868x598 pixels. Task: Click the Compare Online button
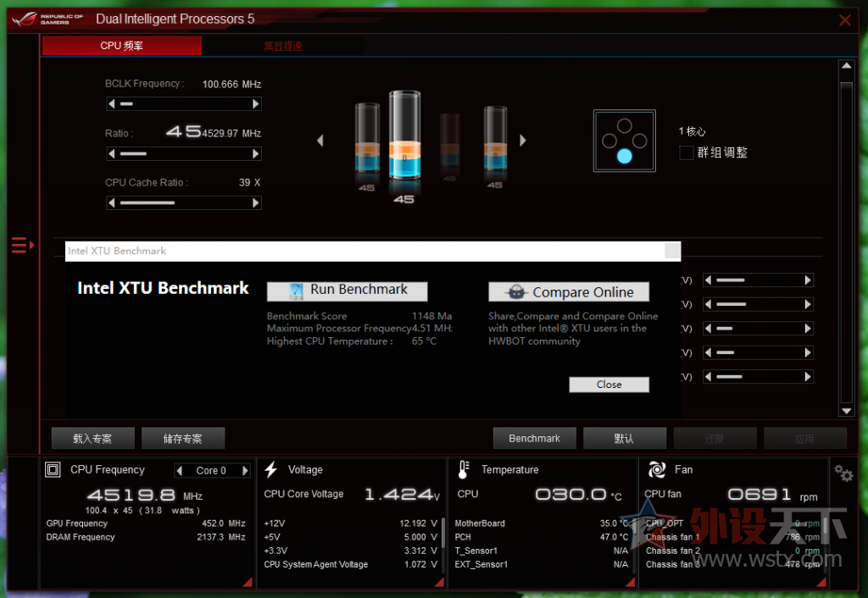pos(569,291)
